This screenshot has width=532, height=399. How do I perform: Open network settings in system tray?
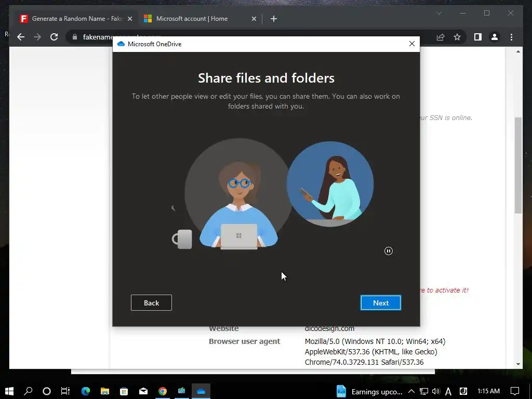424,392
